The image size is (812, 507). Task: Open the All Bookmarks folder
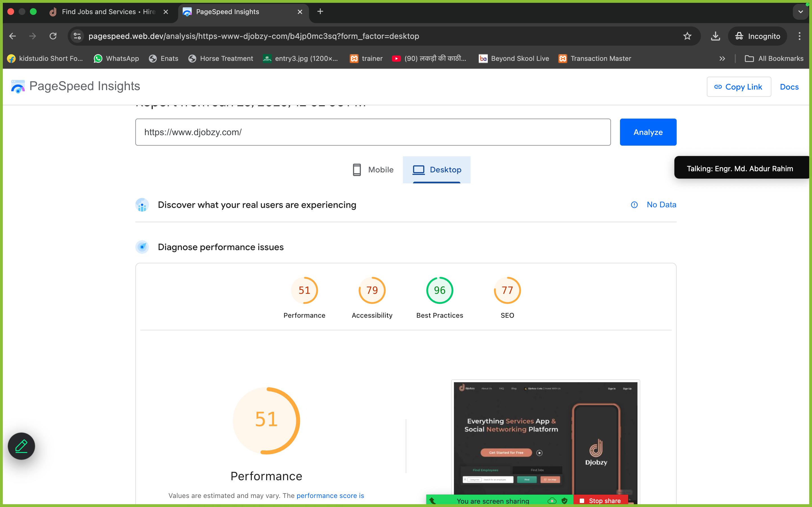point(774,59)
